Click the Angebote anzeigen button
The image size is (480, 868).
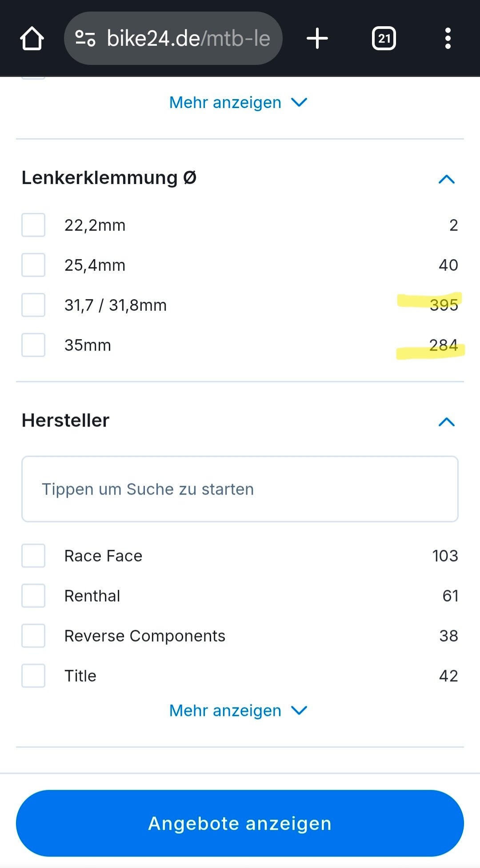coord(239,823)
